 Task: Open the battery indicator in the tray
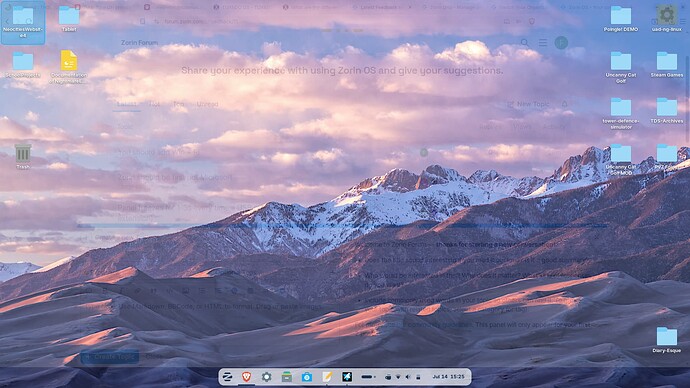(418, 377)
